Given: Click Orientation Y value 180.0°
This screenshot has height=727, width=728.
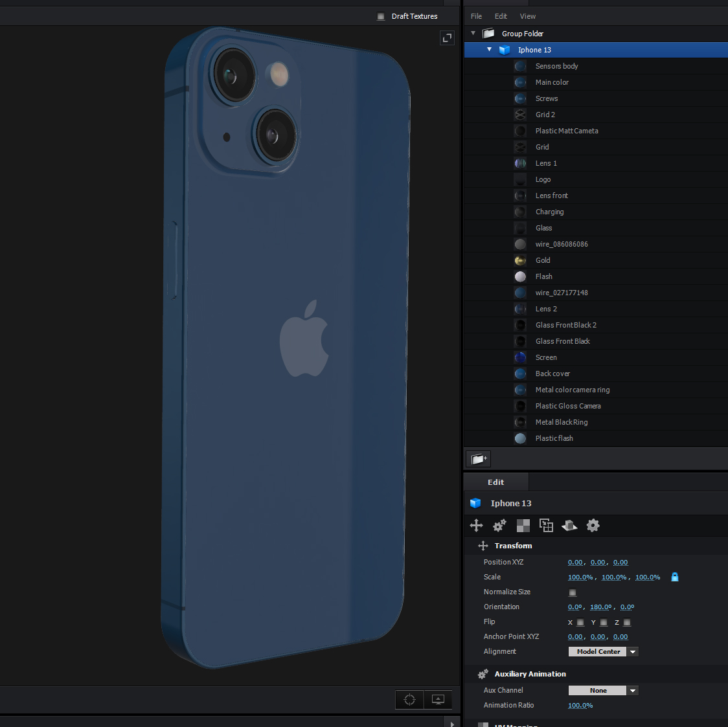Looking at the screenshot, I should (x=600, y=607).
